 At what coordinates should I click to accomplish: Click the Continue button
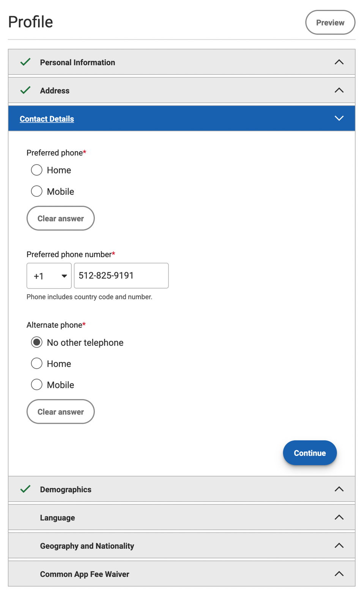309,453
